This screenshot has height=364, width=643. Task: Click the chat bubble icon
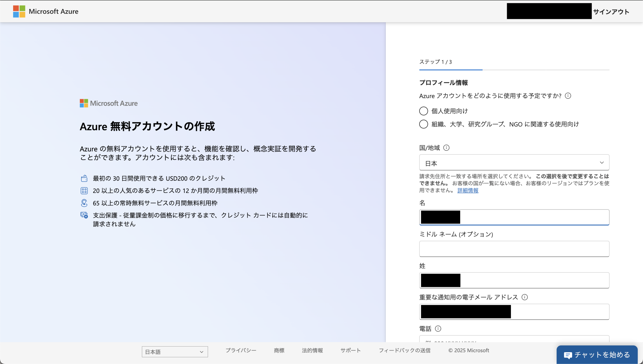pyautogui.click(x=568, y=355)
